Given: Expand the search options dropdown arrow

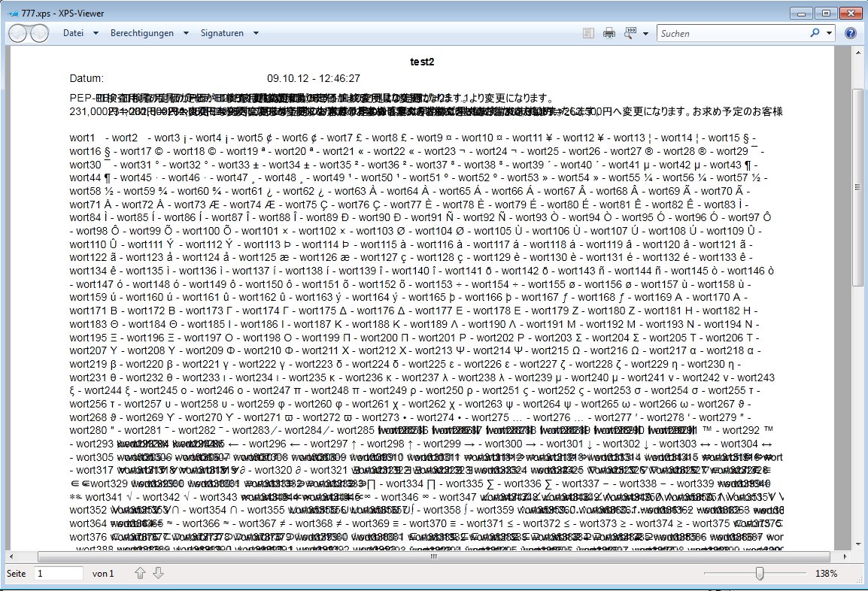Looking at the screenshot, I should point(829,33).
